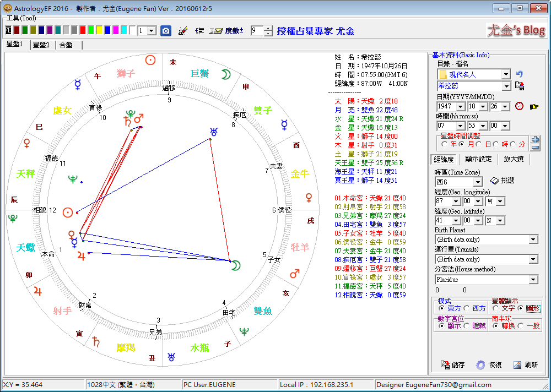Click the line 太陽:天蠍 2度18
Viewport: 551px width, 392px height.
[x=366, y=101]
